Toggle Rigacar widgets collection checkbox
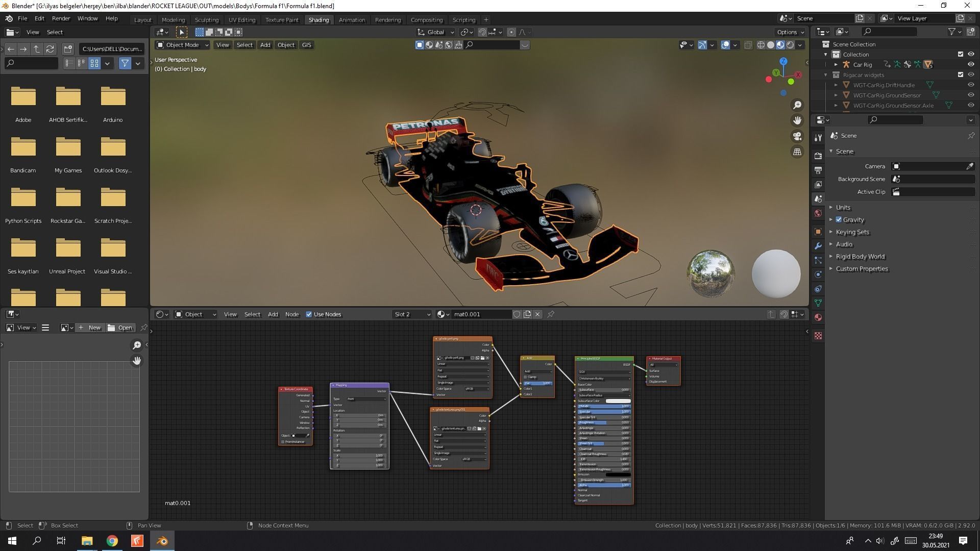Viewport: 980px width, 551px height. point(960,75)
